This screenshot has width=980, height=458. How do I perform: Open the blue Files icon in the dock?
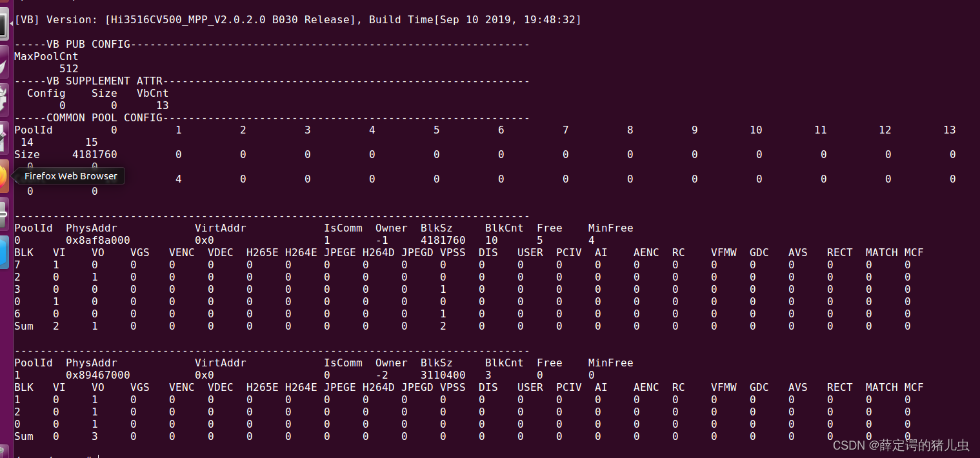coord(5,252)
